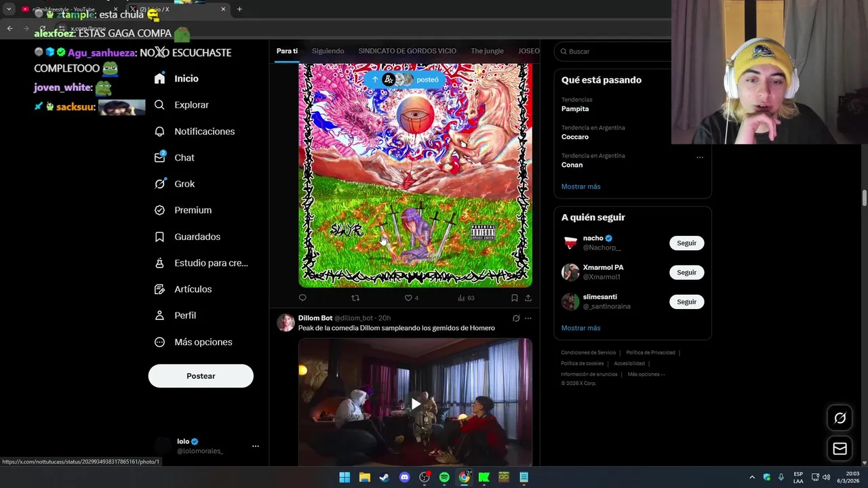868x488 pixels.
Task: Open browser tab list dropdown
Action: 9,9
